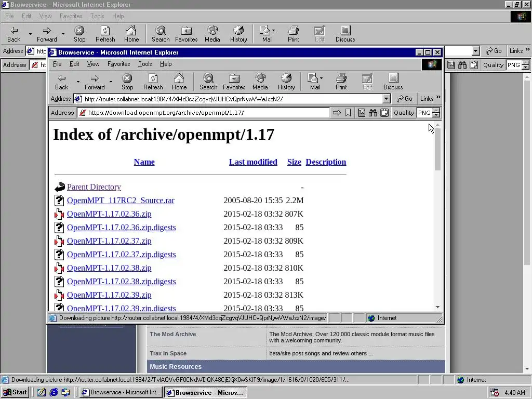Sort listing by Last modified
The width and height of the screenshot is (532, 399).
click(x=253, y=162)
